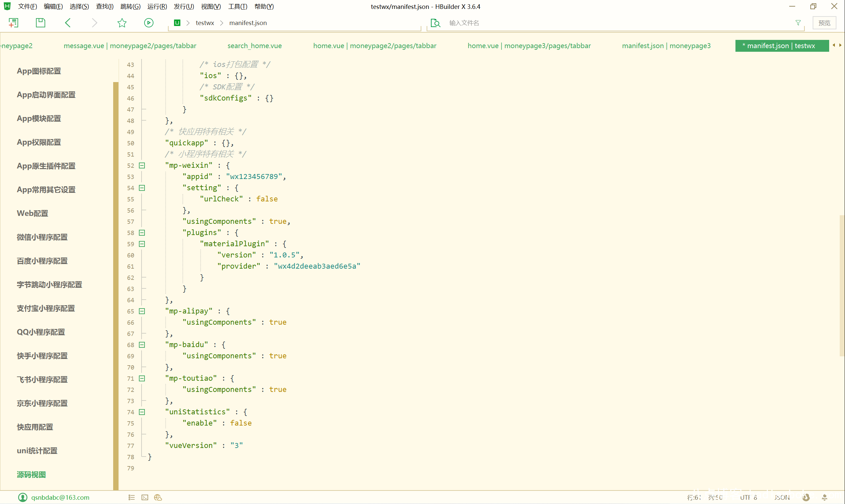This screenshot has width=845, height=504.
Task: Open the 跳转(G) menu
Action: 131,7
